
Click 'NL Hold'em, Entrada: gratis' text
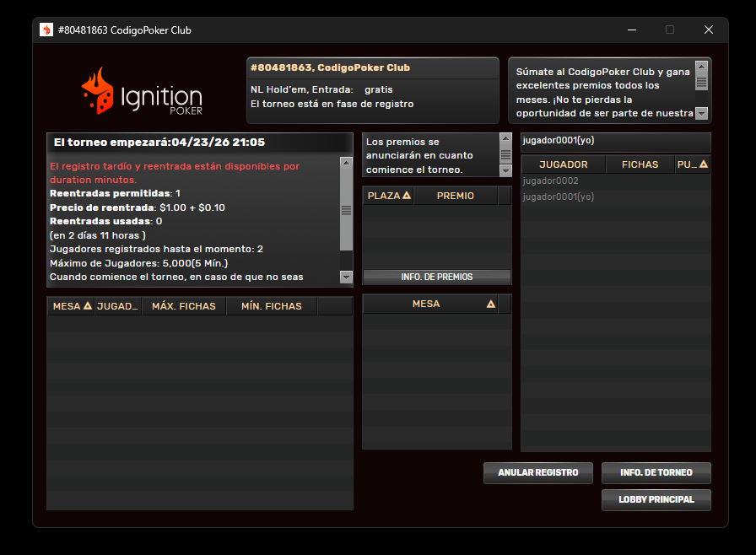[321, 89]
